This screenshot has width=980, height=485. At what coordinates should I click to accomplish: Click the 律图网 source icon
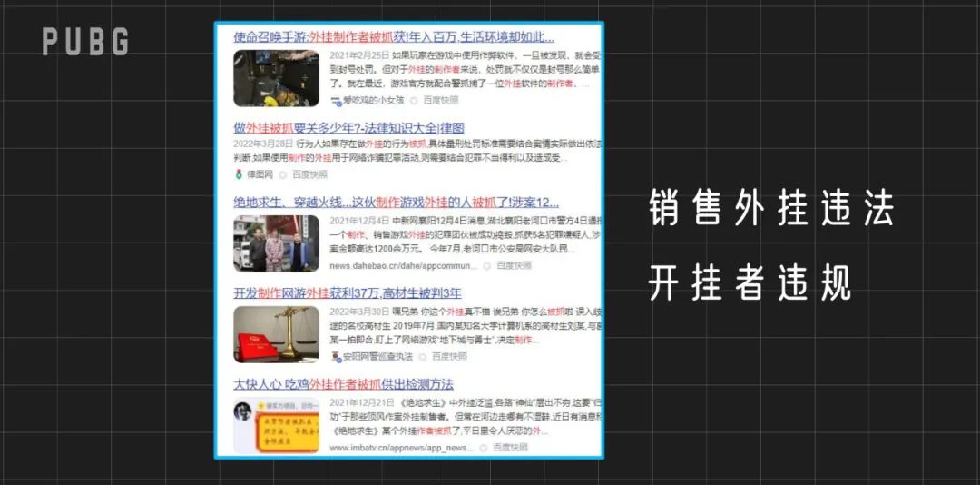click(239, 174)
